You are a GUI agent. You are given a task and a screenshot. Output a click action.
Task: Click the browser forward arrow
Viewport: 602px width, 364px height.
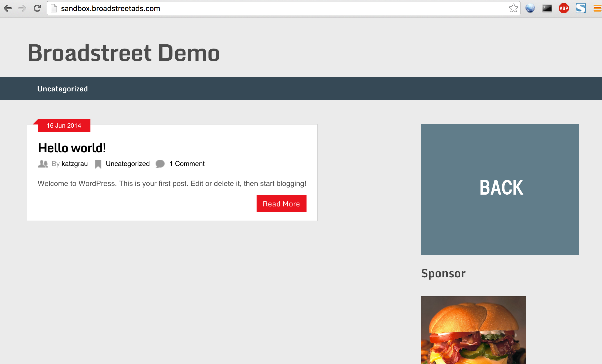[x=22, y=8]
